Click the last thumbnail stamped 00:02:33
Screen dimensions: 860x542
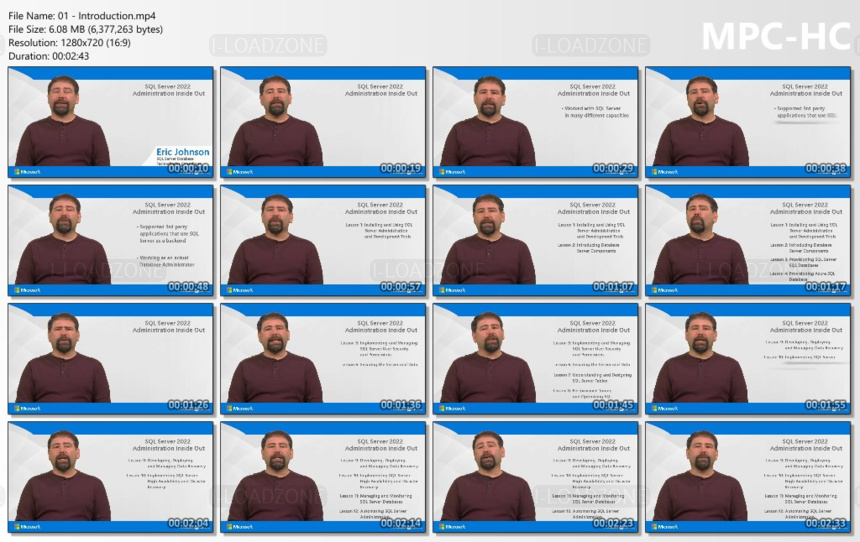pos(748,477)
